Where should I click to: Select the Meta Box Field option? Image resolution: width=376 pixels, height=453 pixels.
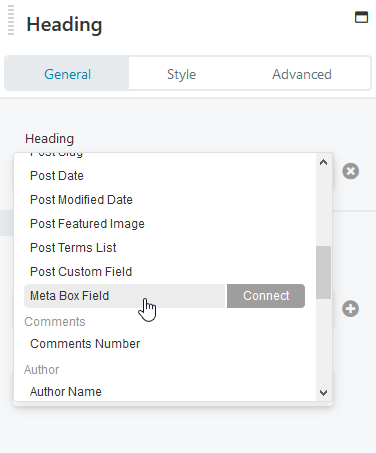[x=125, y=296]
